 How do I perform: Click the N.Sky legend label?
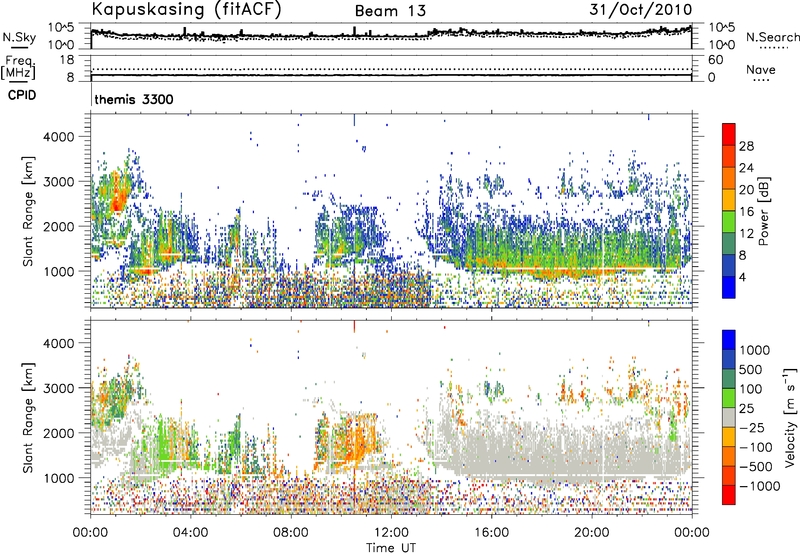19,37
